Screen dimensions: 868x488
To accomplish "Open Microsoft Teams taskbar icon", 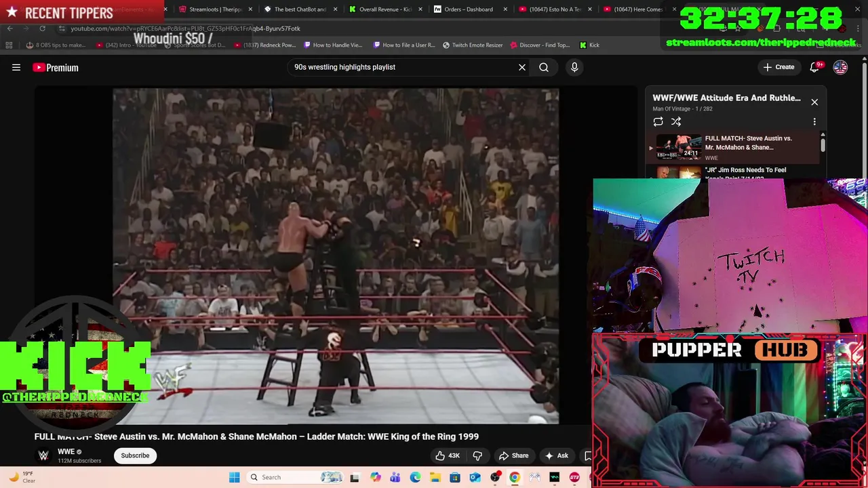I will click(395, 477).
